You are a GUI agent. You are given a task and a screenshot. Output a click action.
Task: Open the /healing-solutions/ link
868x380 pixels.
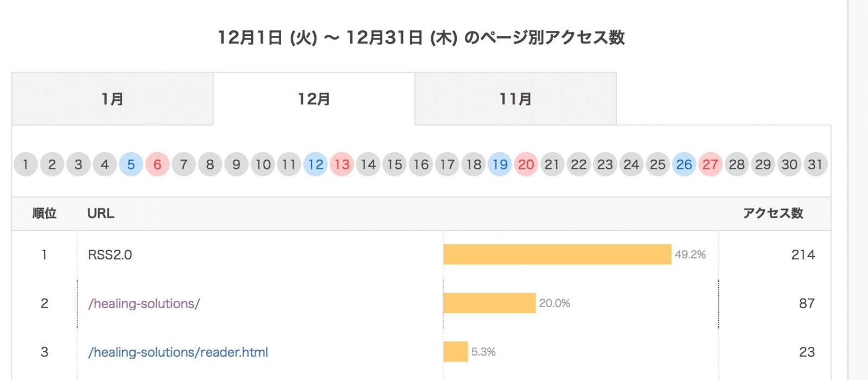(144, 303)
